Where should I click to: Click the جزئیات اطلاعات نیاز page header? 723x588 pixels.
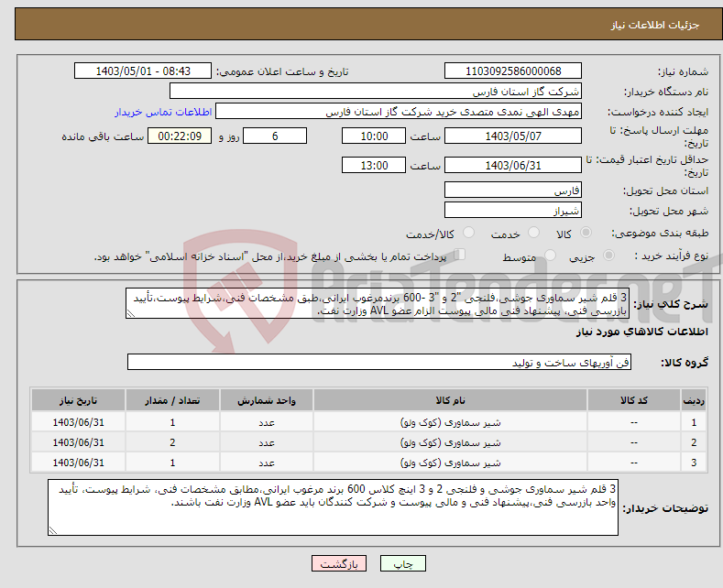pyautogui.click(x=655, y=25)
